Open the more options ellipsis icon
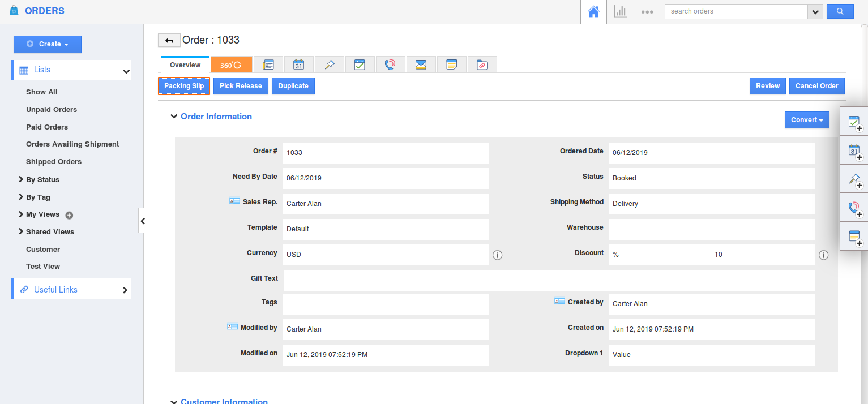The width and height of the screenshot is (868, 404). 647,12
